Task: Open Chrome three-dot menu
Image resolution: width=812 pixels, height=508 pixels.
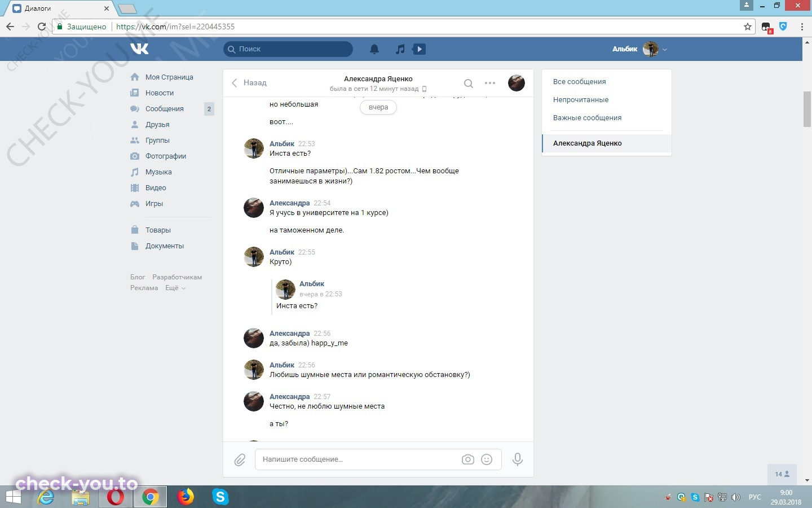Action: (802, 27)
